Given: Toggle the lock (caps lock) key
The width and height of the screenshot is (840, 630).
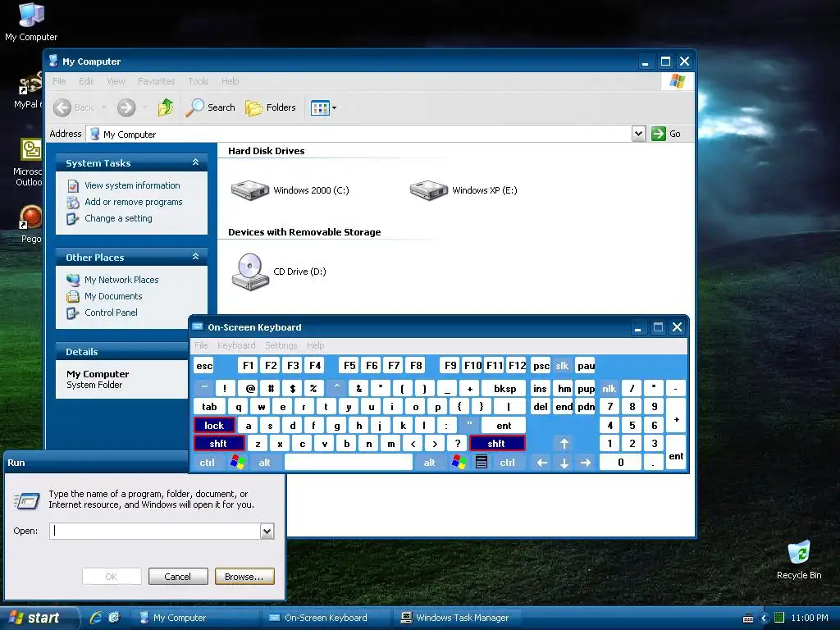Looking at the screenshot, I should pyautogui.click(x=214, y=426).
